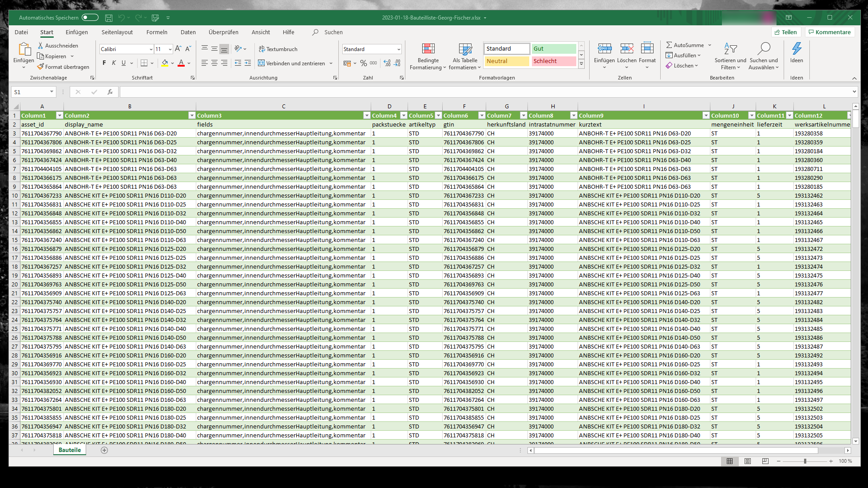Switch to the Formeln ribbon tab
The height and width of the screenshot is (488, 868).
click(x=157, y=32)
